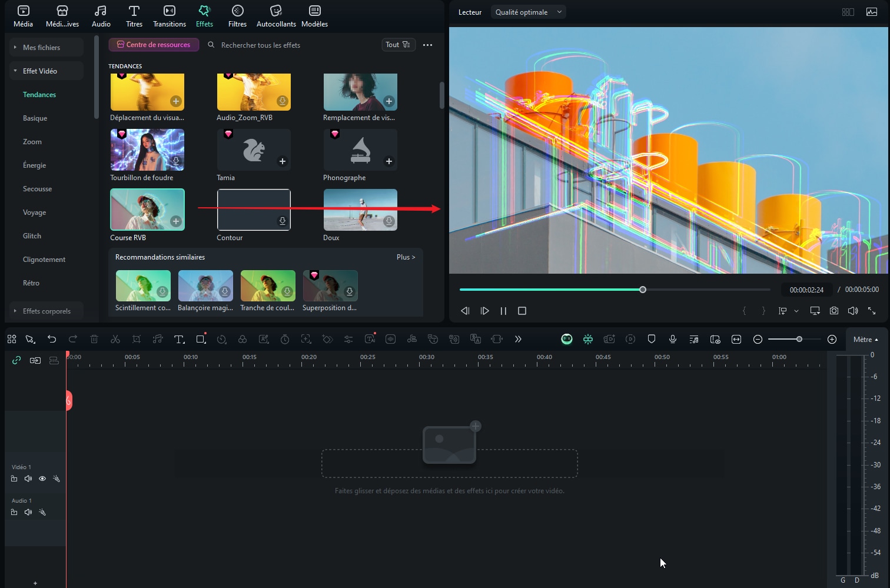890x588 pixels.
Task: Toggle the preview volume icon
Action: 853,311
